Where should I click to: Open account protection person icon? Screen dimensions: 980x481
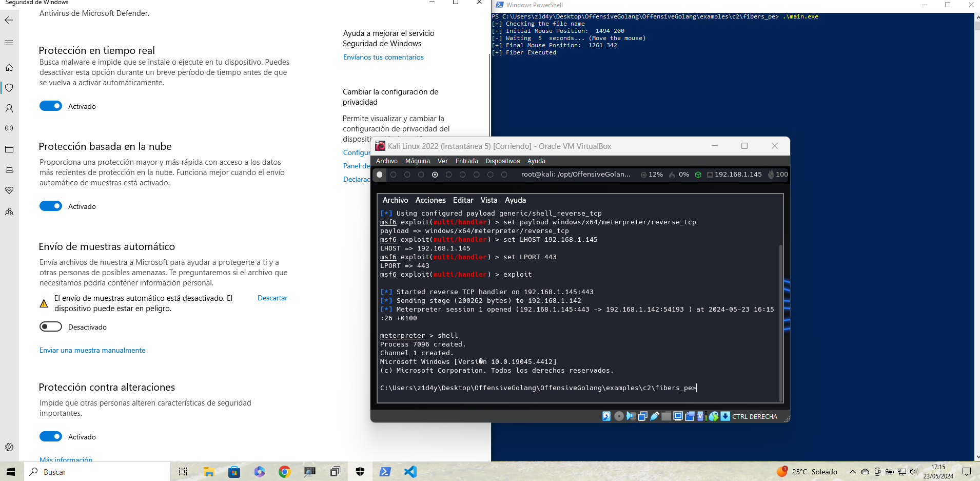pyautogui.click(x=9, y=108)
